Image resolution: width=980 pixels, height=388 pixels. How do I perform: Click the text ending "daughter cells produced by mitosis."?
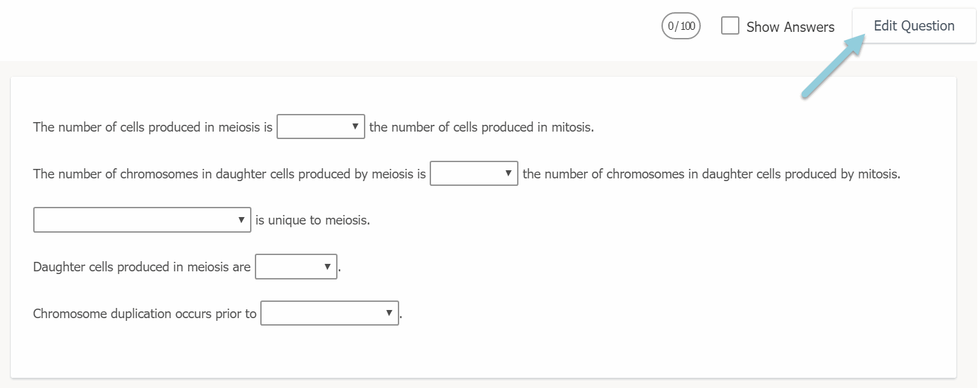[711, 174]
